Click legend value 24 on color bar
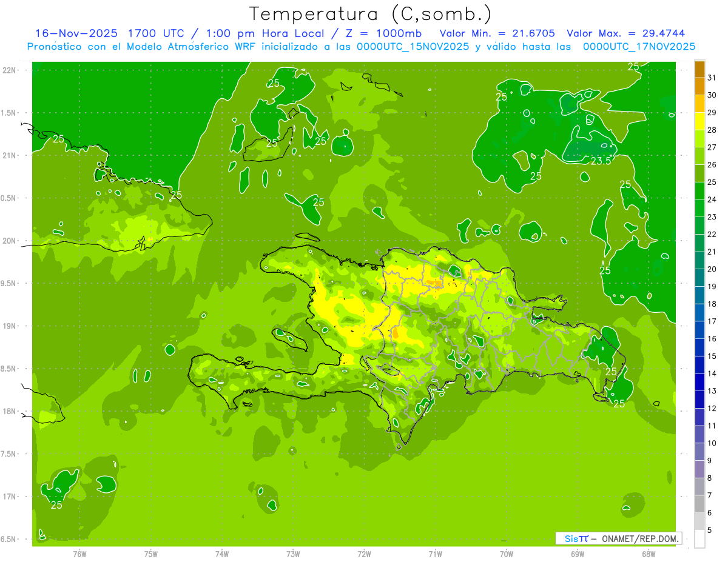728x562 pixels. [712, 199]
